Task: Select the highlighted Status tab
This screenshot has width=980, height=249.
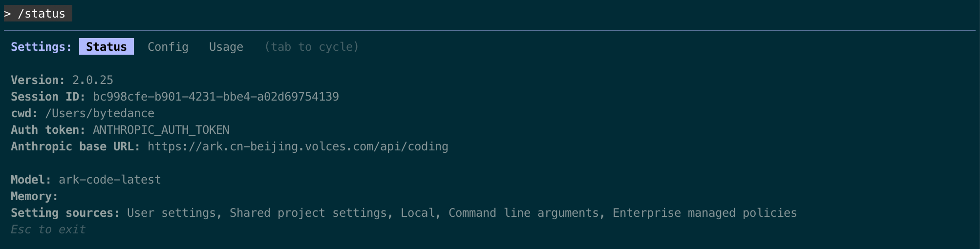Action: click(106, 47)
